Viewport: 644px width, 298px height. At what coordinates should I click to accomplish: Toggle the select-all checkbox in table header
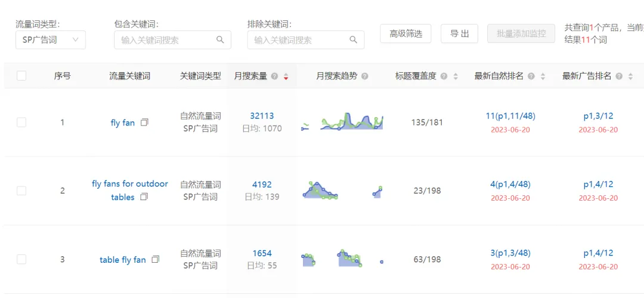coord(21,76)
